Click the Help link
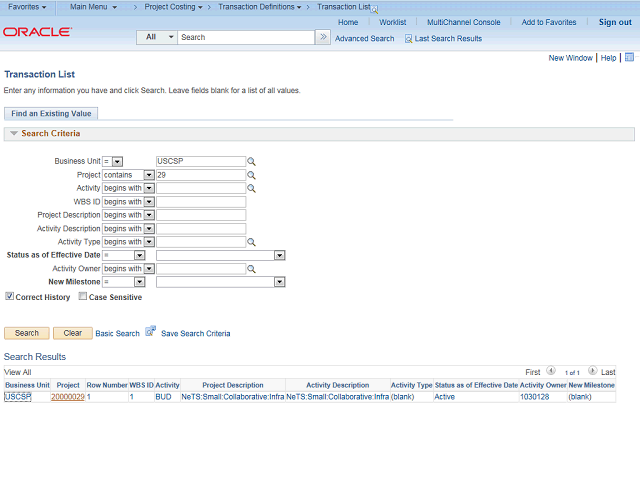This screenshot has width=640, height=480. (x=608, y=58)
